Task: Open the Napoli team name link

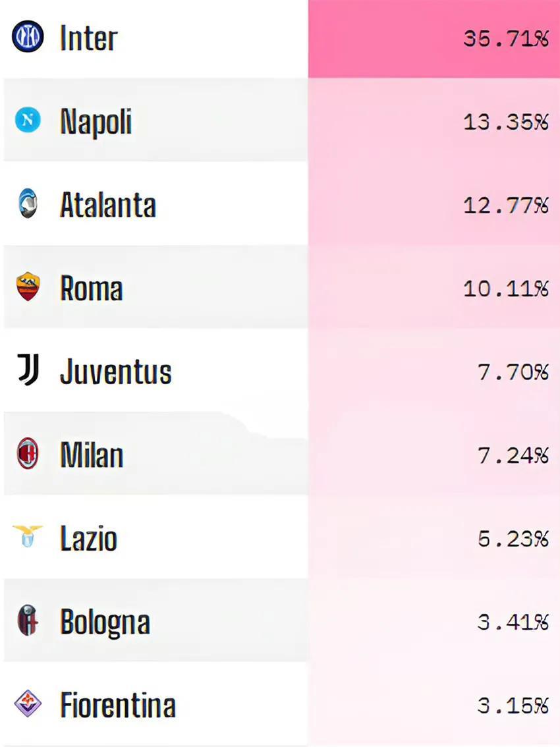Action: (x=96, y=121)
